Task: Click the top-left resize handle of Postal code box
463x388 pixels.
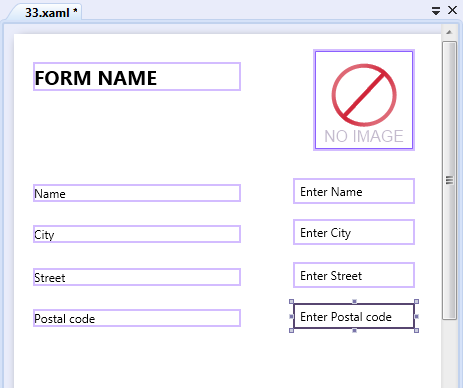Action: [x=291, y=302]
